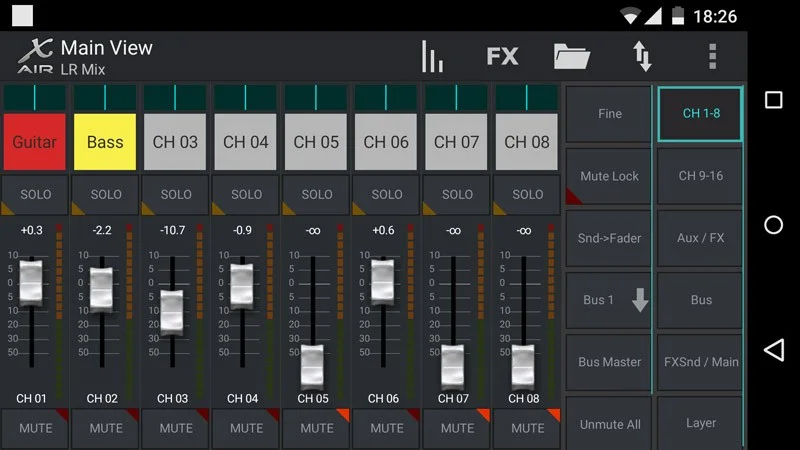
Task: Open the Main View LR Mix title
Action: point(106,56)
